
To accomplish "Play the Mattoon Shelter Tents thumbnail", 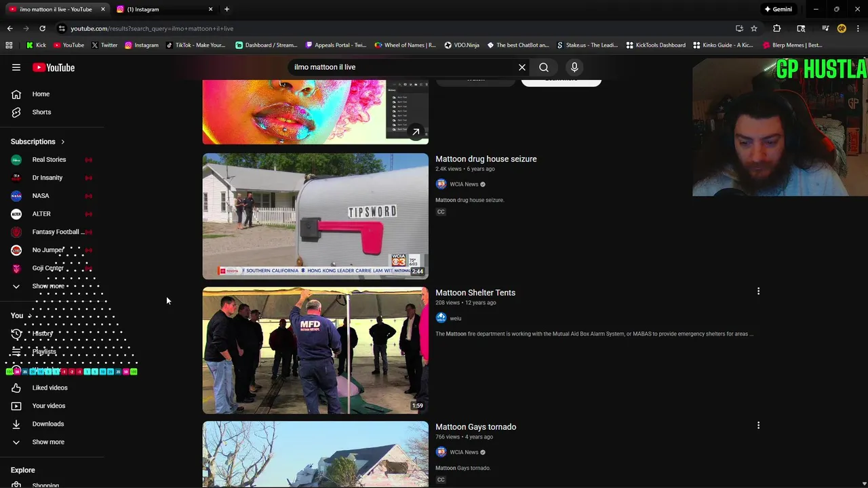I will coord(315,350).
